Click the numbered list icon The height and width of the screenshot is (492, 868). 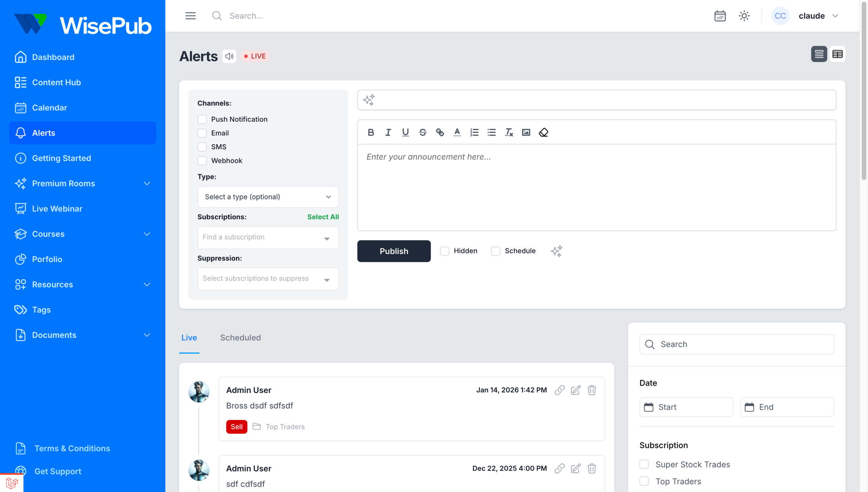coord(474,132)
